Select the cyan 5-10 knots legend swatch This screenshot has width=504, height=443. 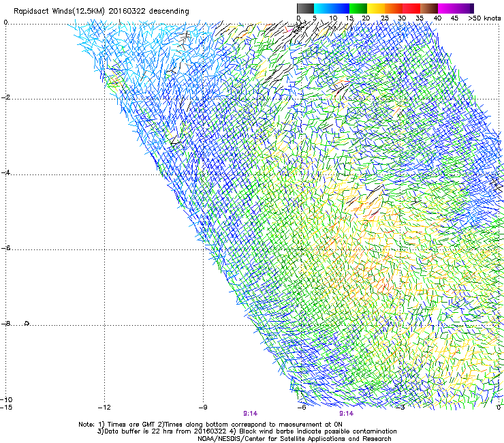coord(323,8)
